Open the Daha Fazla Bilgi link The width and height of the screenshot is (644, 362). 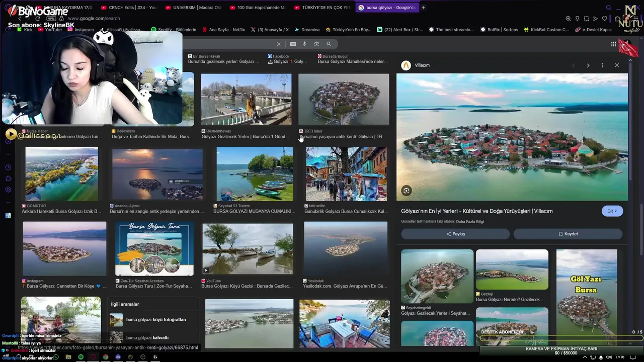(x=470, y=222)
